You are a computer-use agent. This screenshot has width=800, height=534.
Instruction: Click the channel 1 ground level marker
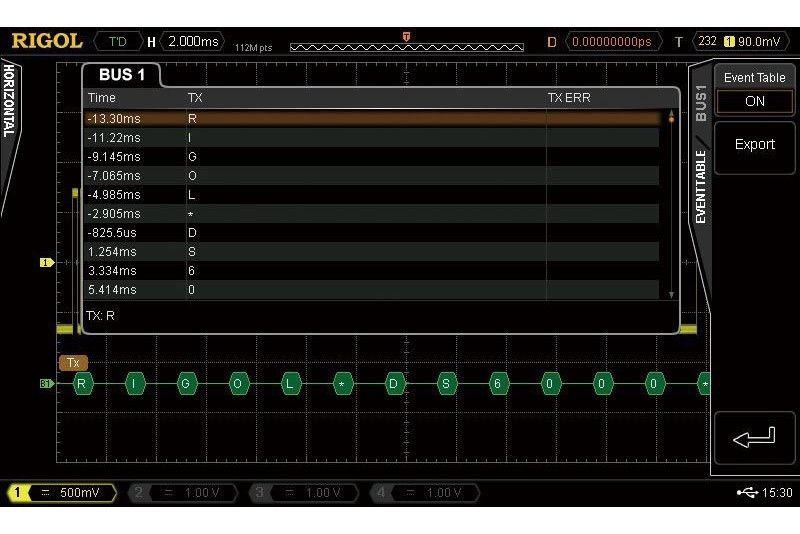click(46, 263)
